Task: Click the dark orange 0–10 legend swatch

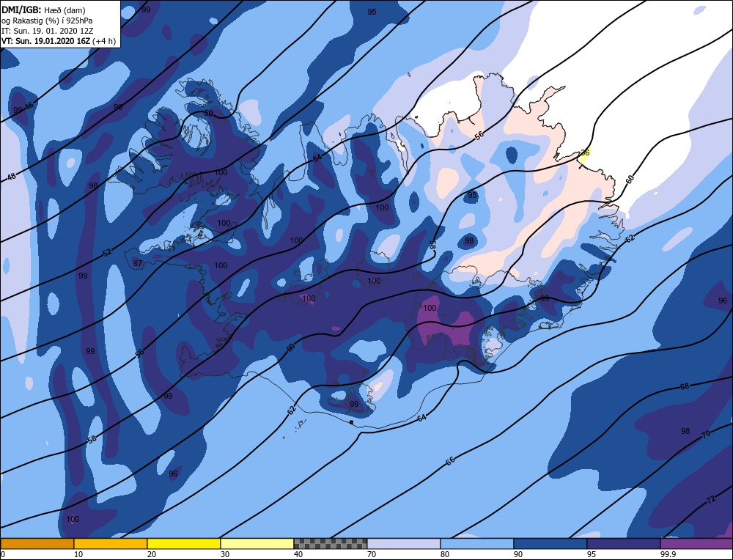Action: coord(37,544)
